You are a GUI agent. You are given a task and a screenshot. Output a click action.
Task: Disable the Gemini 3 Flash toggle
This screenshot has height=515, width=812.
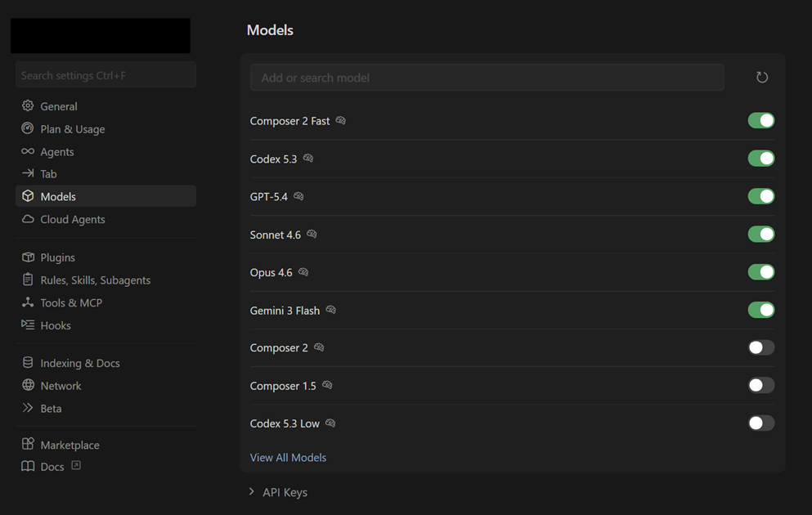click(760, 310)
